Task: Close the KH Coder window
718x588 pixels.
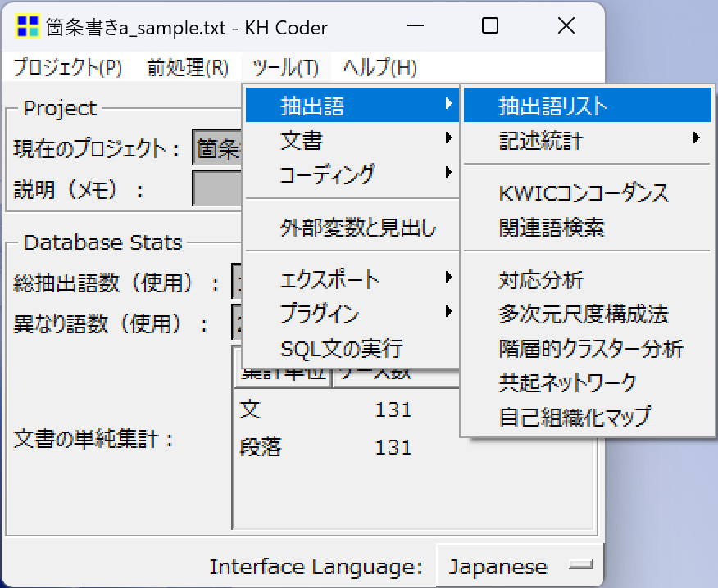Action: click(566, 26)
